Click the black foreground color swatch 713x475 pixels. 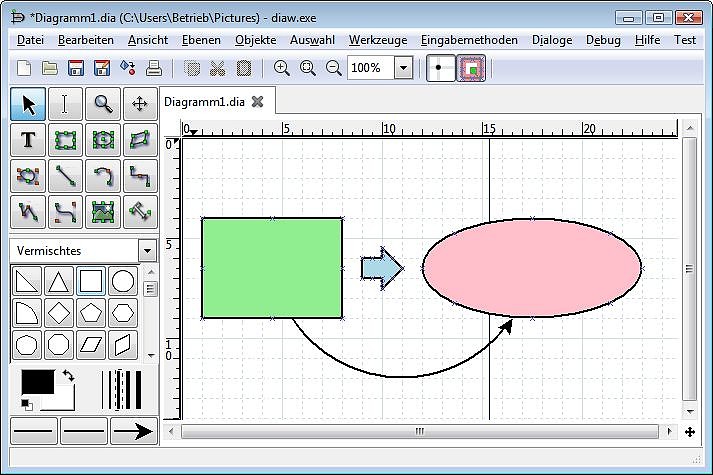pyautogui.click(x=38, y=382)
